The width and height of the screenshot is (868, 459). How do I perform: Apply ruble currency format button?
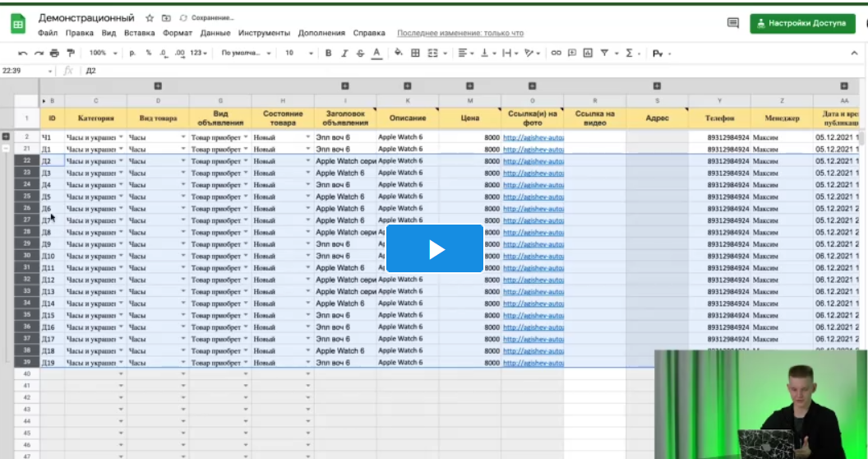132,53
